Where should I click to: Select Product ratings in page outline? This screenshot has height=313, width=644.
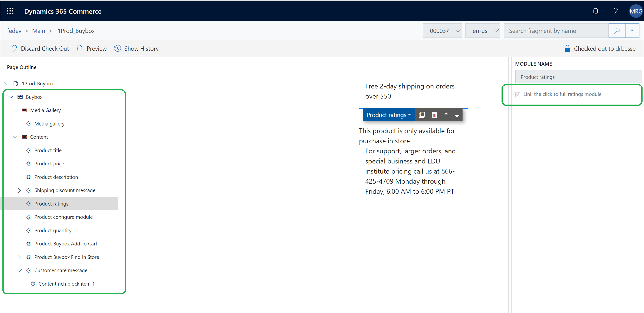51,203
